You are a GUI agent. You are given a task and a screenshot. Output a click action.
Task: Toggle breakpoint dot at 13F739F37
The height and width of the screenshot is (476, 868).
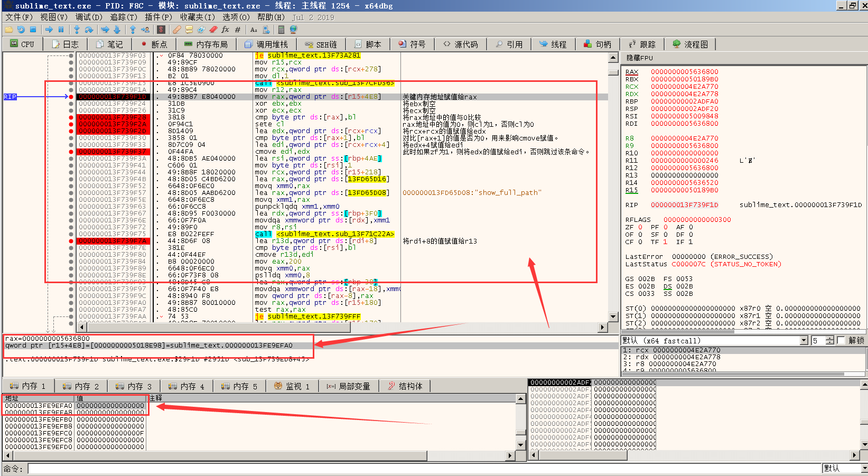[71, 152]
